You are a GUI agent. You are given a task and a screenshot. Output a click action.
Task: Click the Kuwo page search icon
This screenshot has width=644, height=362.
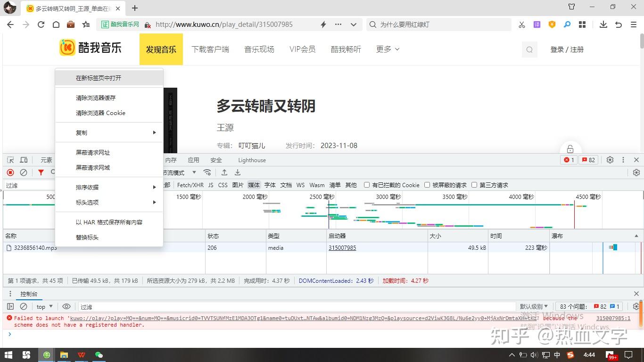pyautogui.click(x=529, y=49)
